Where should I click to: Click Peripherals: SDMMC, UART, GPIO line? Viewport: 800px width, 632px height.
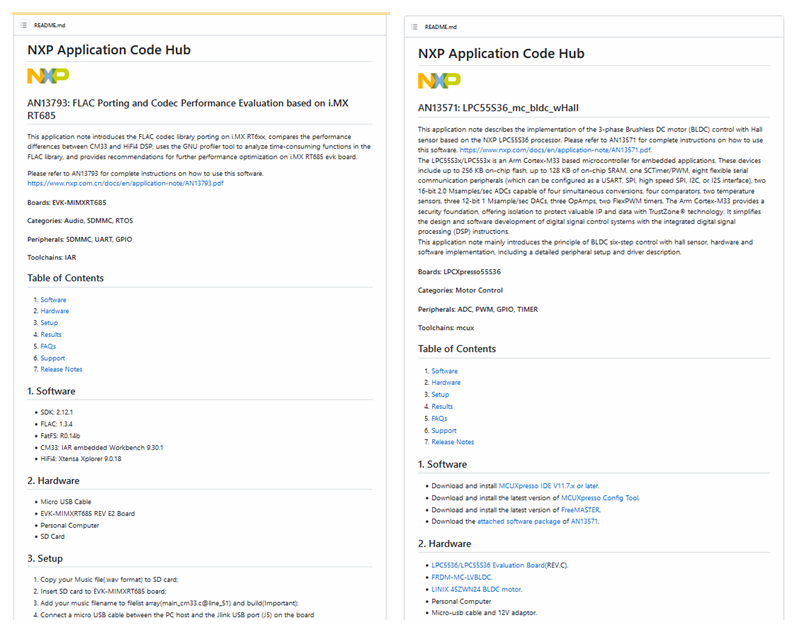80,239
